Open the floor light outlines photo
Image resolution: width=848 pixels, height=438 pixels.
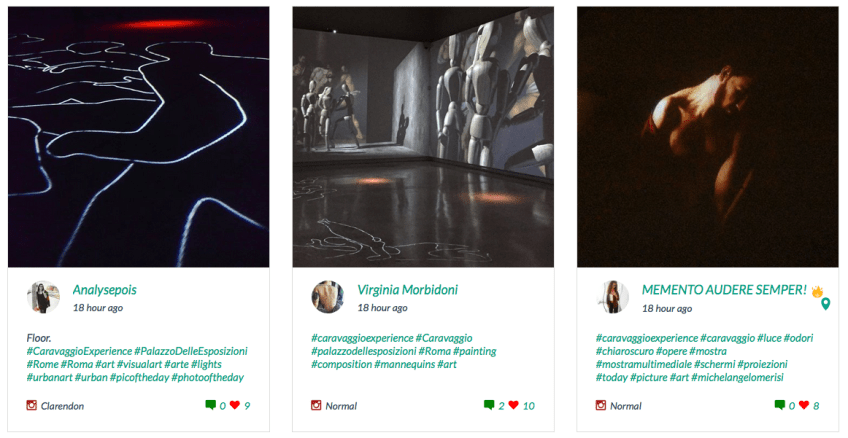coord(138,137)
